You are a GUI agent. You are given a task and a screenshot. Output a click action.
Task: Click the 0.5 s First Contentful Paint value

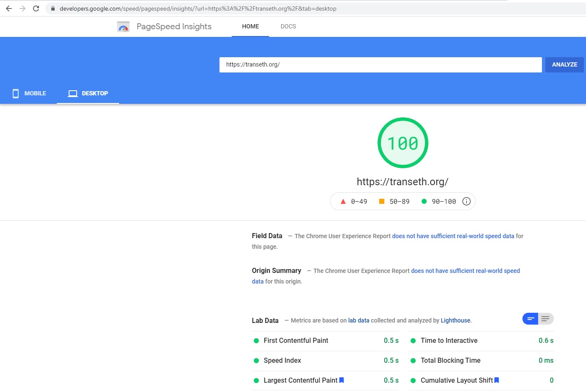point(391,340)
